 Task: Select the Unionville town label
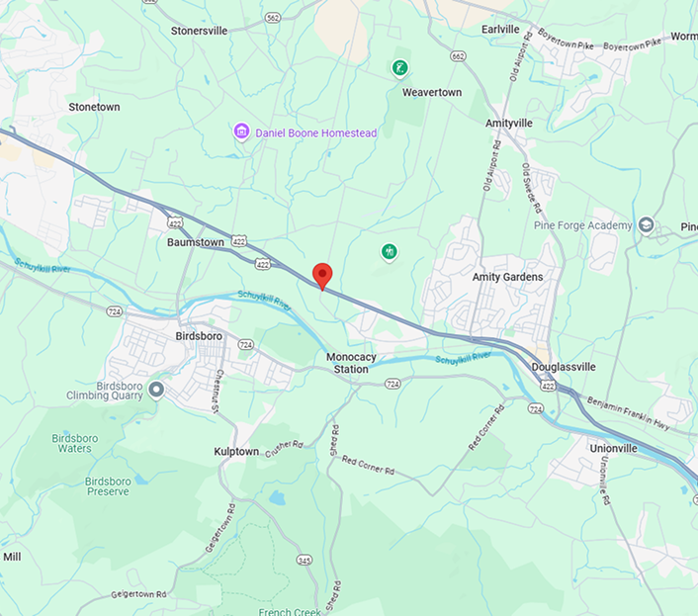click(x=613, y=448)
